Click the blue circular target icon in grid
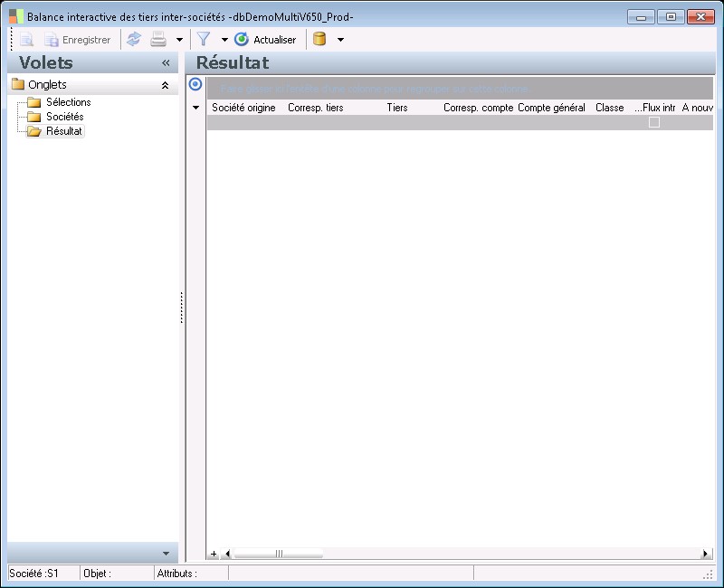This screenshot has width=724, height=588. click(x=195, y=84)
